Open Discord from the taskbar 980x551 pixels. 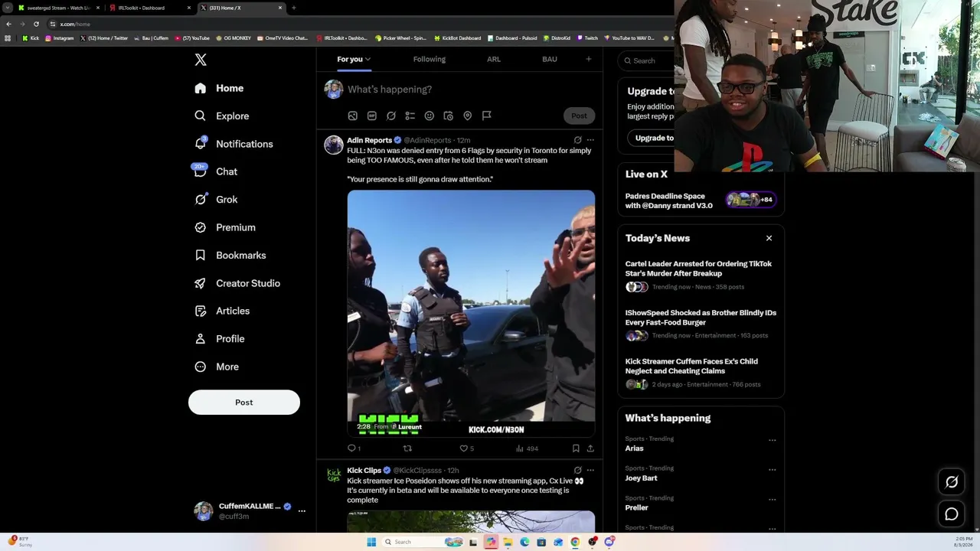(609, 542)
